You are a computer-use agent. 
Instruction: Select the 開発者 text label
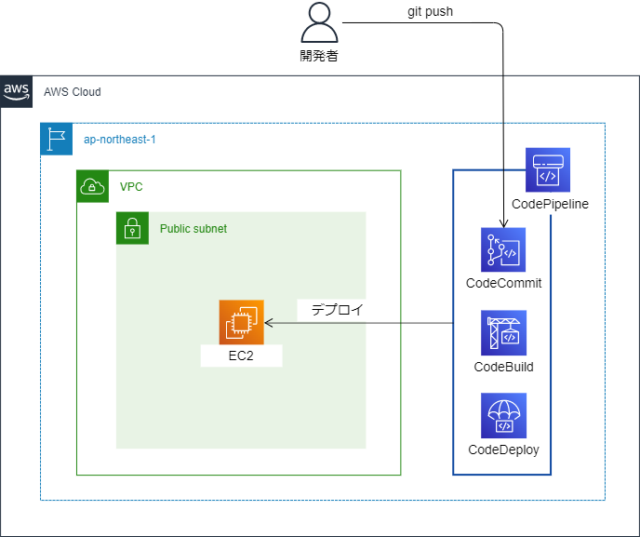[319, 55]
